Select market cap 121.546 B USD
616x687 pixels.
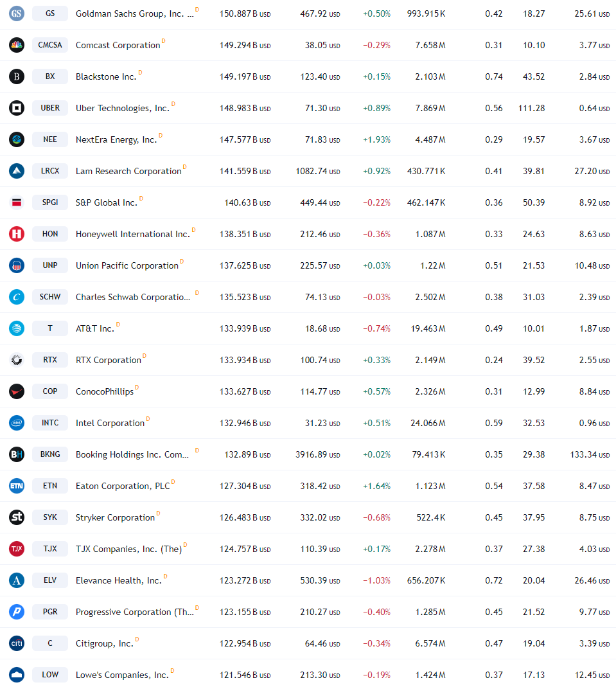click(245, 675)
